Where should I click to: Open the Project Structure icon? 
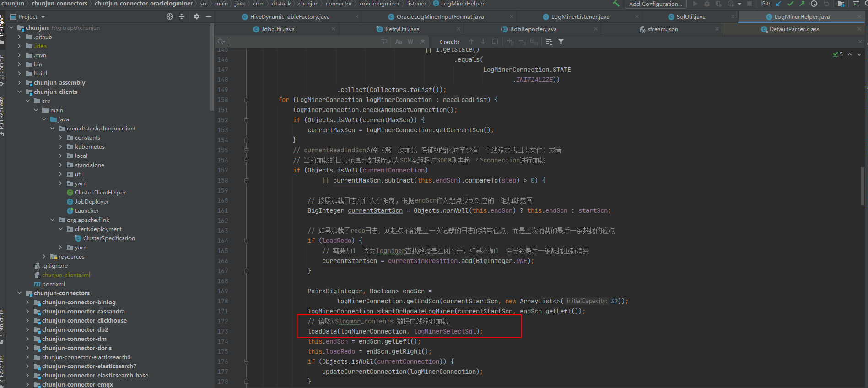[841, 4]
